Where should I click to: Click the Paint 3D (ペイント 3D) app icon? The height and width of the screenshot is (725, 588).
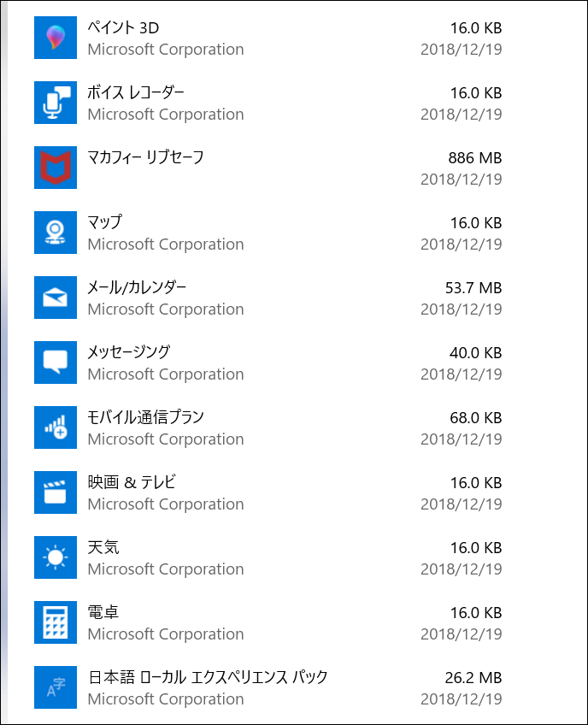click(x=56, y=38)
